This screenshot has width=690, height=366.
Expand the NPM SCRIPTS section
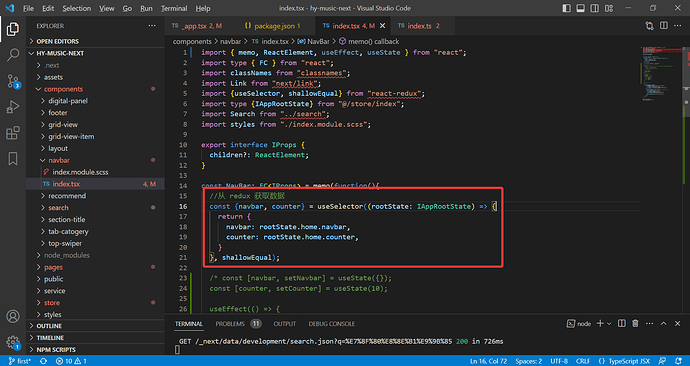pyautogui.click(x=95, y=350)
